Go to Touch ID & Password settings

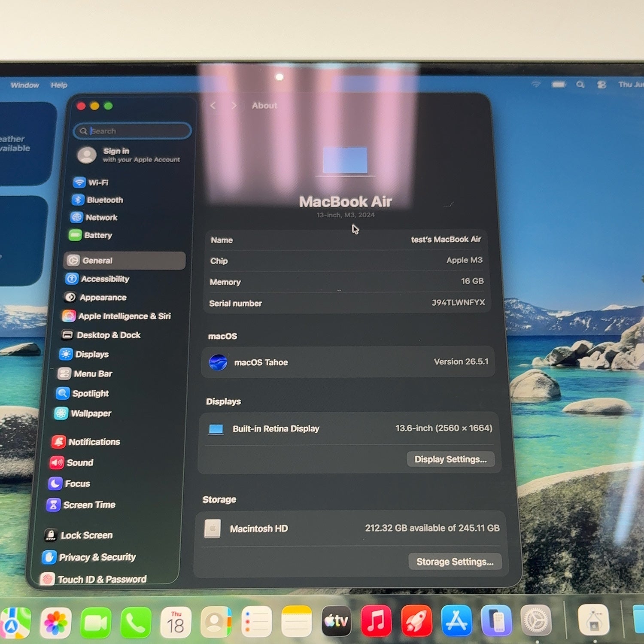coord(94,579)
